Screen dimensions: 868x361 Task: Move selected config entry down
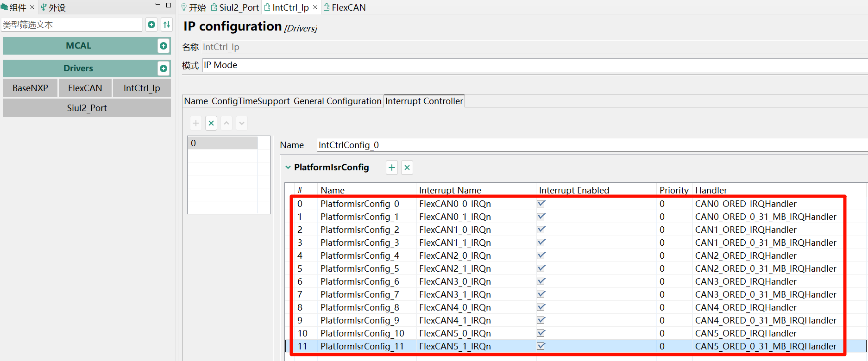pos(242,123)
